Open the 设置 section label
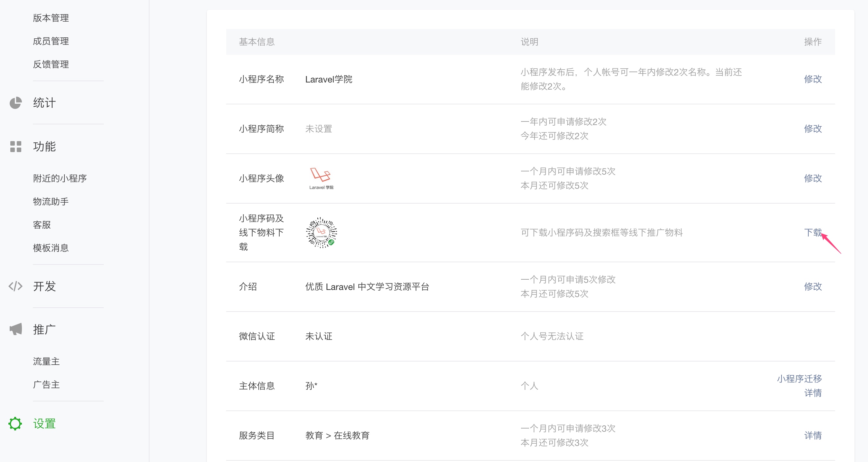This screenshot has height=462, width=868. pyautogui.click(x=44, y=424)
